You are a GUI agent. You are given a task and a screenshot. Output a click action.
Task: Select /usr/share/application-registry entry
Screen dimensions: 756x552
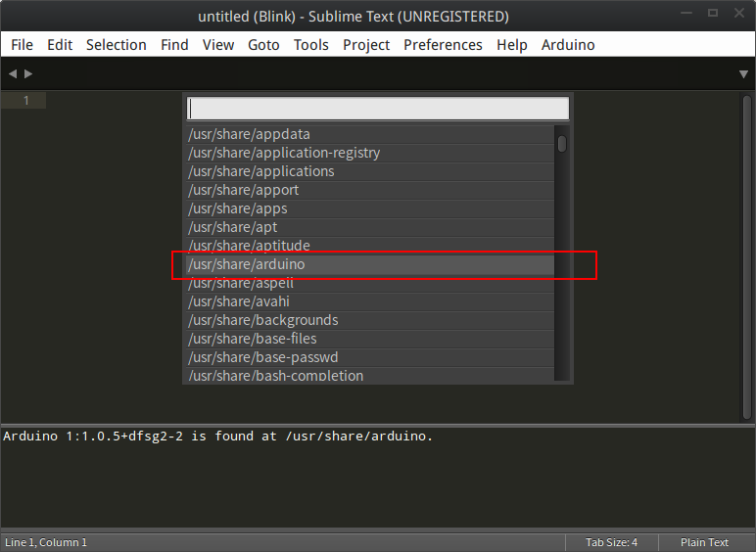(x=370, y=153)
